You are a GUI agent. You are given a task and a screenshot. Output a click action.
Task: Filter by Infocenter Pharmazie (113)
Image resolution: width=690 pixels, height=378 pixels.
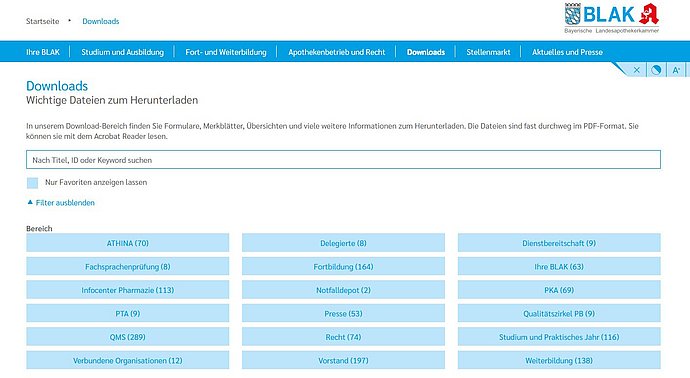[128, 290]
